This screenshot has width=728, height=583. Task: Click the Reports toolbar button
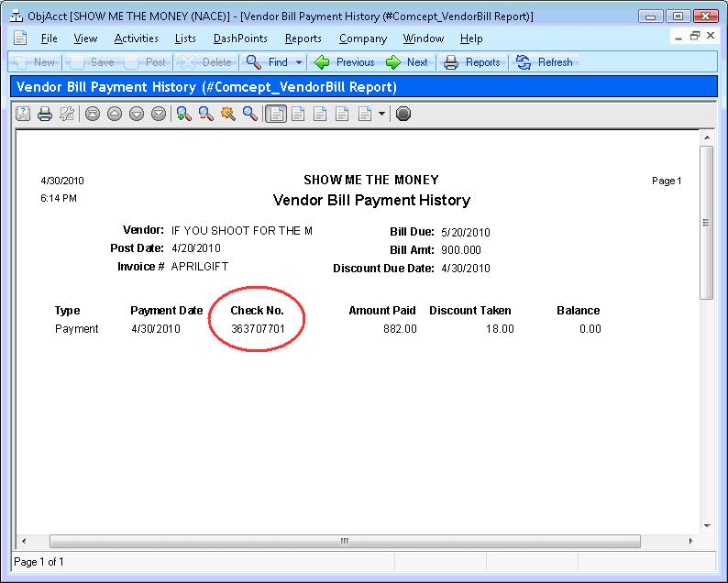[472, 62]
